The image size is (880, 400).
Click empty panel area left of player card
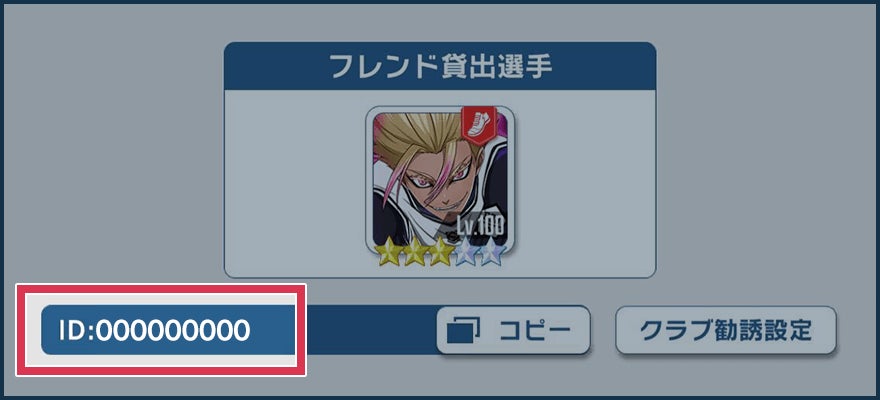[295, 183]
